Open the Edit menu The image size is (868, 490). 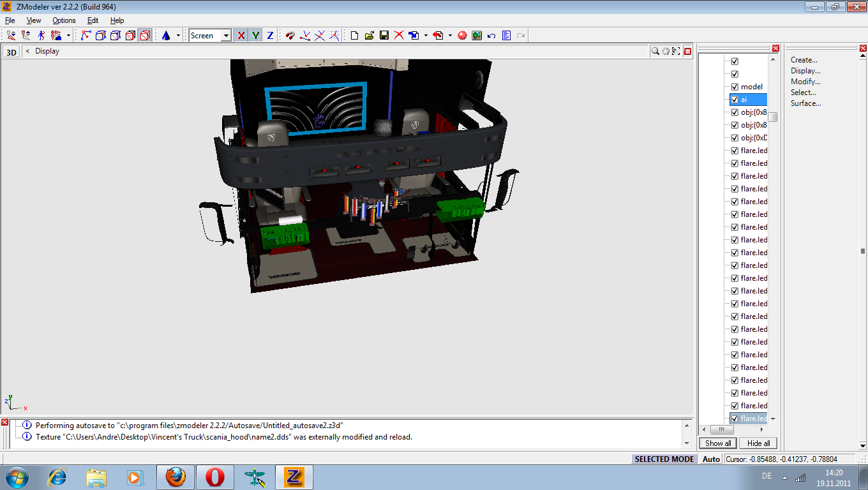(93, 20)
